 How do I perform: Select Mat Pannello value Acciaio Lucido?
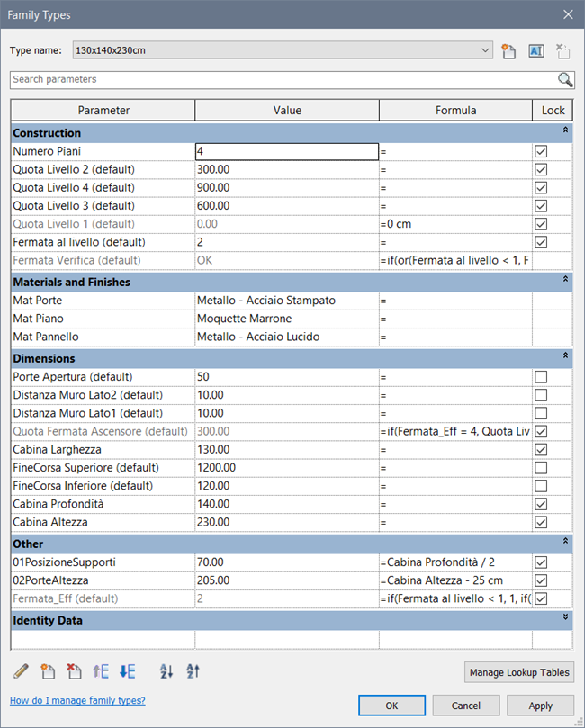click(287, 337)
